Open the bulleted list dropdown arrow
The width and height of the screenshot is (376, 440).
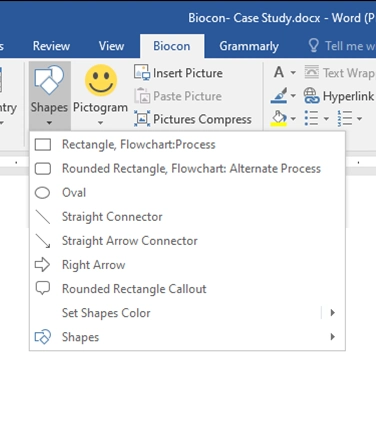[326, 119]
